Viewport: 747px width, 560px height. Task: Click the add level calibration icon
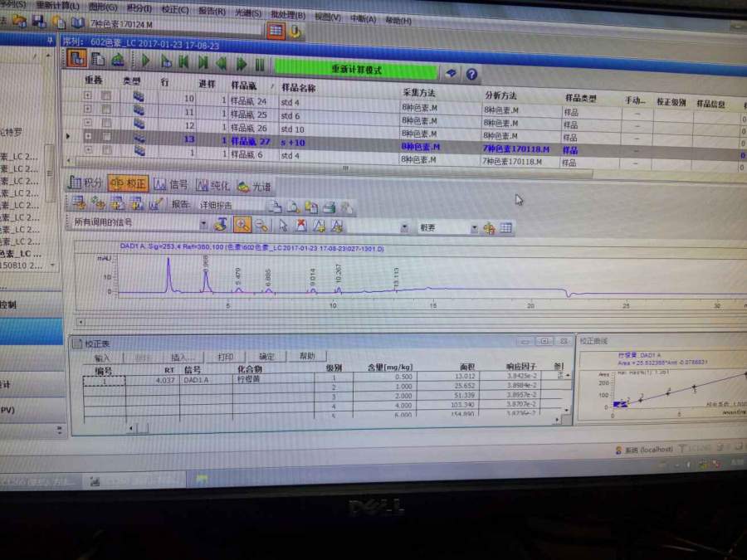(117, 204)
